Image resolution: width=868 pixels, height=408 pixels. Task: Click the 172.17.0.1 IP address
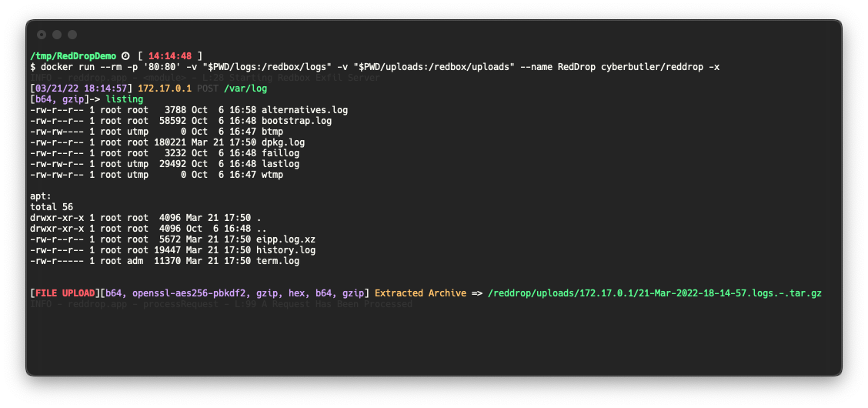click(x=165, y=89)
